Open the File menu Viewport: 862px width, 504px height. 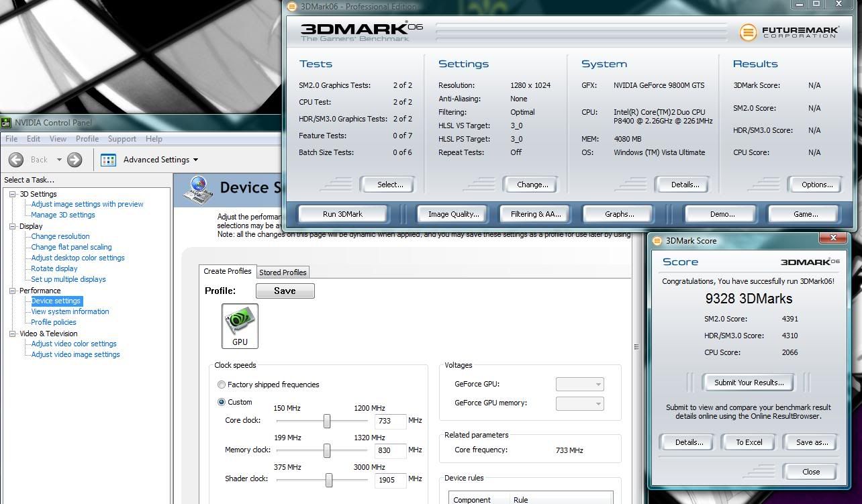pos(11,139)
